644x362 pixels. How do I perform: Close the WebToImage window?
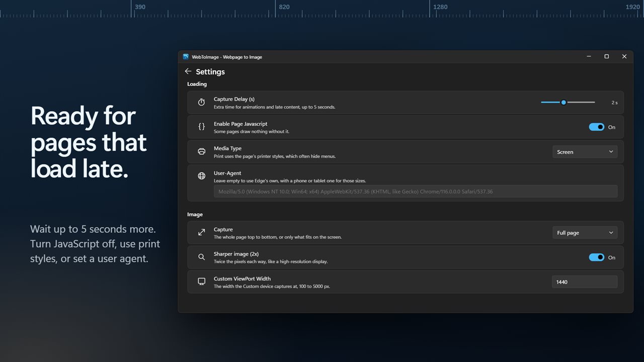tap(624, 57)
